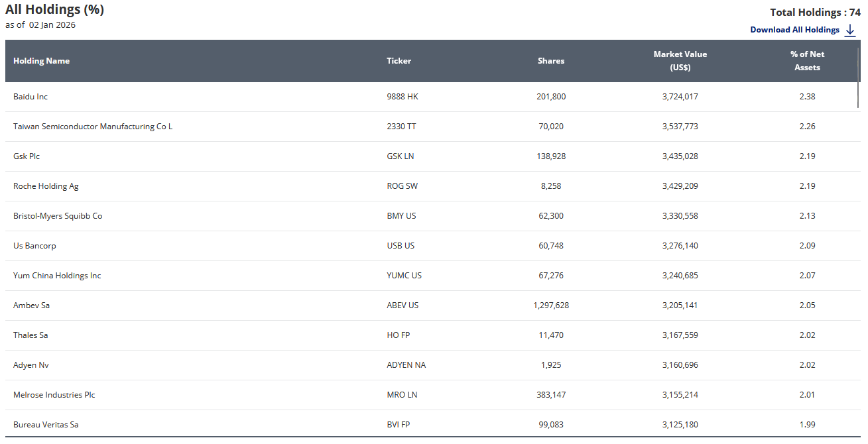Select the YUMC US ticker
This screenshot has width=868, height=444.
(x=404, y=276)
